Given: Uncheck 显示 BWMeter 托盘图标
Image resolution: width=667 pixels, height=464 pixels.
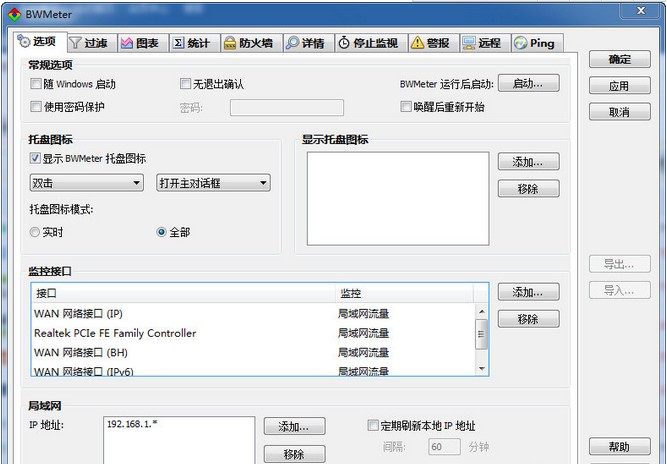Looking at the screenshot, I should coord(35,158).
